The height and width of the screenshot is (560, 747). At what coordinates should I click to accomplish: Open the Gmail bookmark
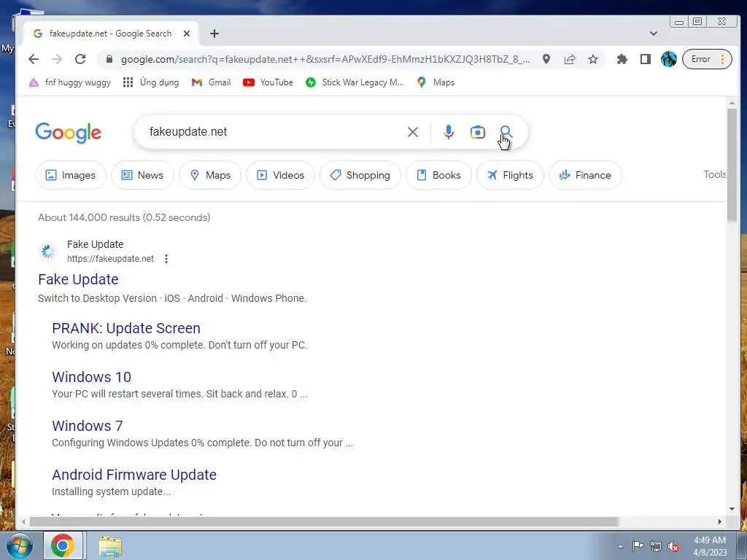tap(211, 82)
